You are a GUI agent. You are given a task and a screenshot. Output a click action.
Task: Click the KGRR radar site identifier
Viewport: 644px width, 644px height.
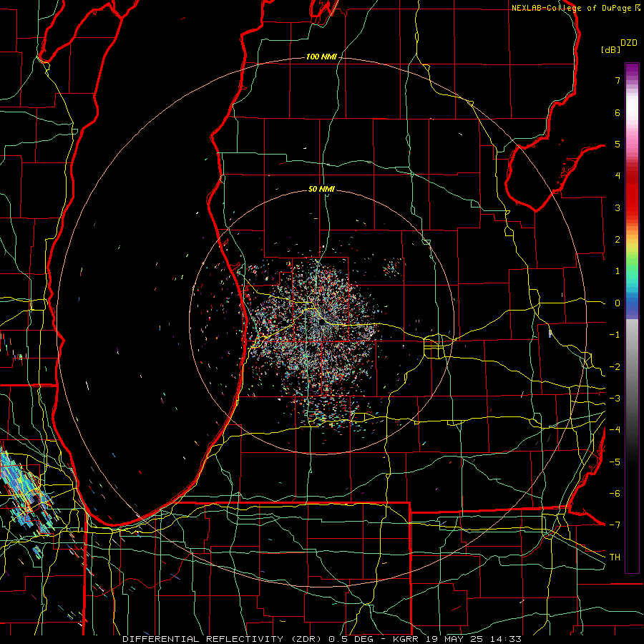point(406,639)
